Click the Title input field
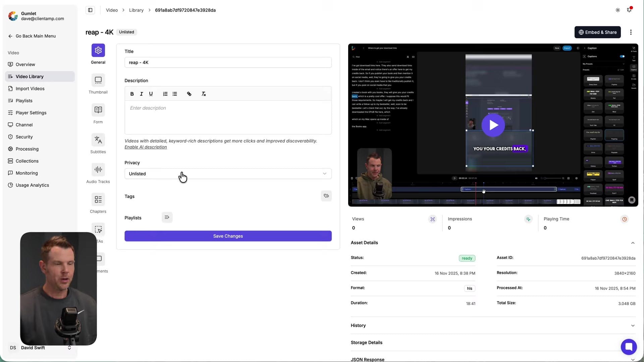The image size is (644, 362). [x=228, y=62]
